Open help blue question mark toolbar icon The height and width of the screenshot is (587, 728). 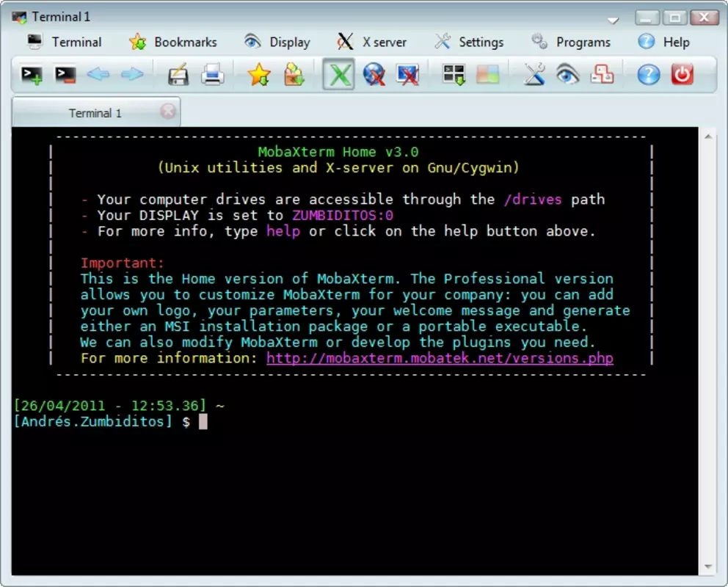coord(649,74)
